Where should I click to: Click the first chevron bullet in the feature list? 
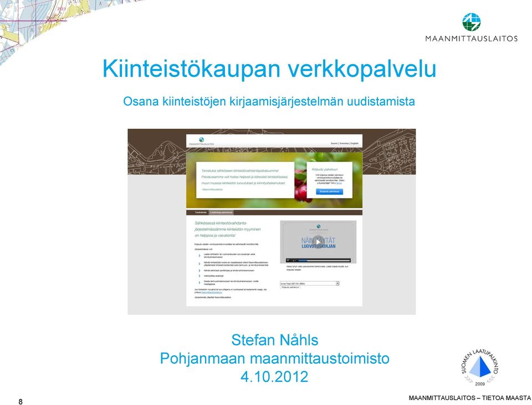(x=199, y=256)
